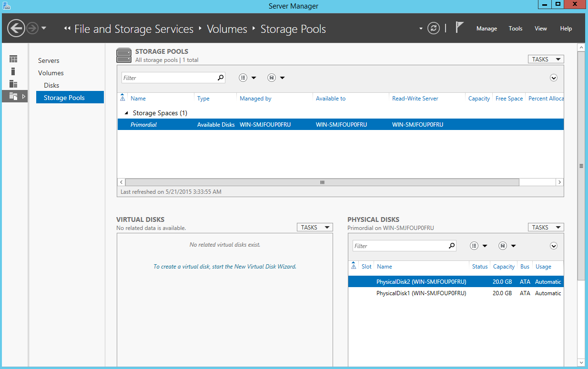Screen dimensions: 588x369
Task: Expand the Storage Pools filter criteria chevron
Action: point(554,78)
